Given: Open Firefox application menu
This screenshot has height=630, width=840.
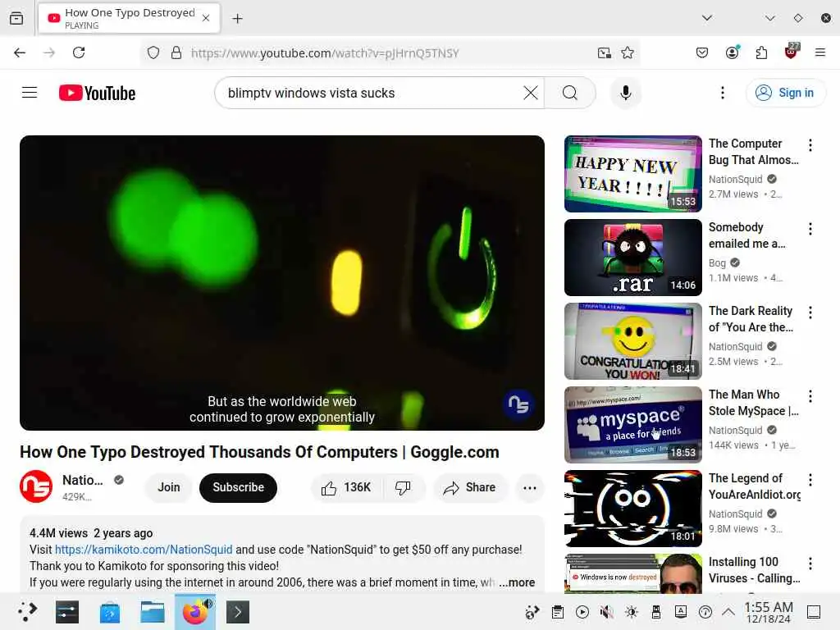Looking at the screenshot, I should [819, 52].
